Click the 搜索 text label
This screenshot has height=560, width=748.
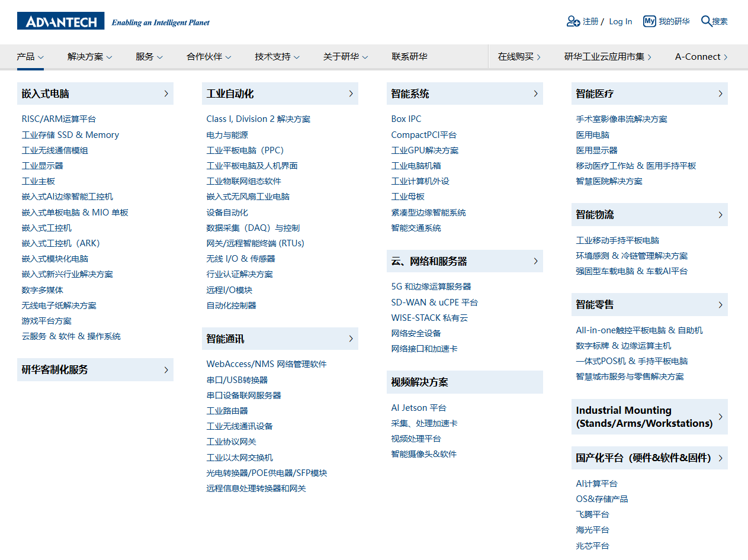[720, 21]
